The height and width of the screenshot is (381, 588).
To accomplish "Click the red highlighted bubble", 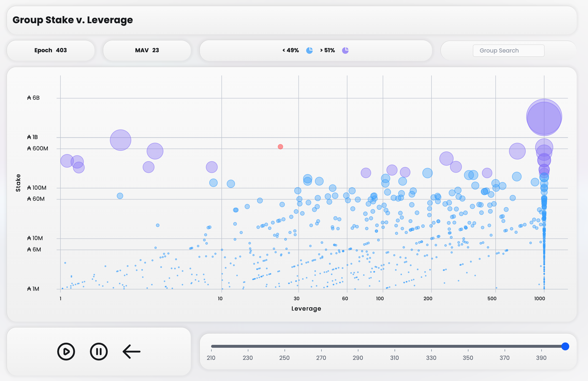I will (x=280, y=147).
